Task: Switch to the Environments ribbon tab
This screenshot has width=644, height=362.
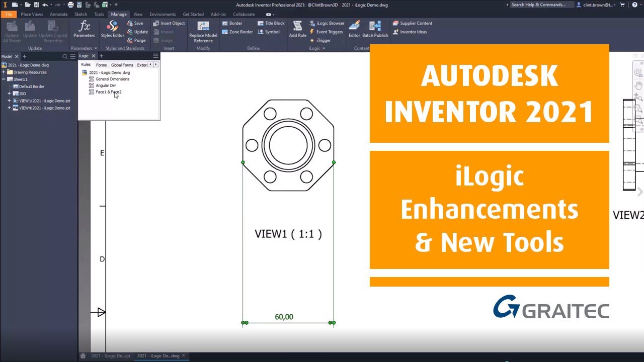Action: (x=163, y=14)
